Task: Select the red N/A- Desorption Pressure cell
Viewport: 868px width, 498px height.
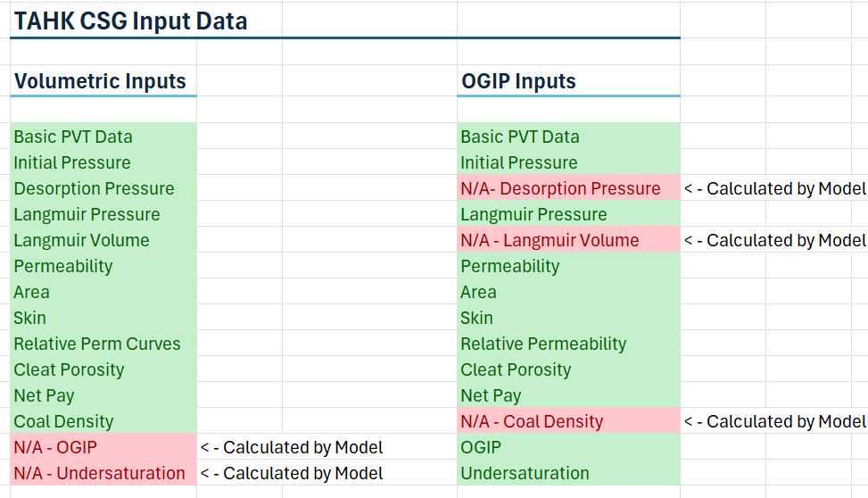Action: click(x=560, y=188)
